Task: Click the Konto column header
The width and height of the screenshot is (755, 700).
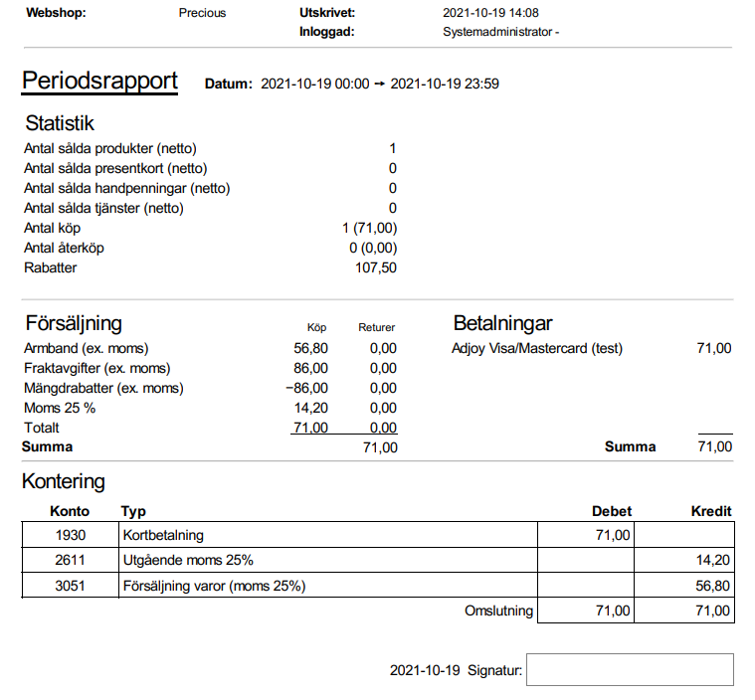Action: point(70,511)
